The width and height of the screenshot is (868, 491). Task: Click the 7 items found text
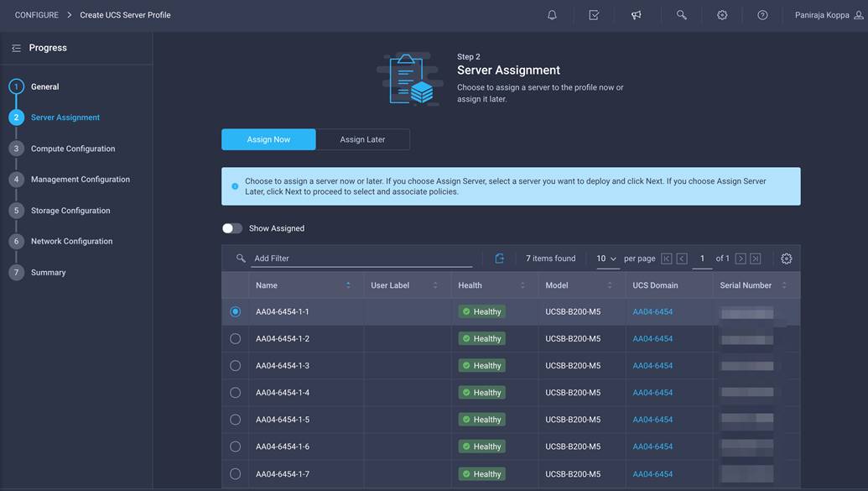point(550,259)
